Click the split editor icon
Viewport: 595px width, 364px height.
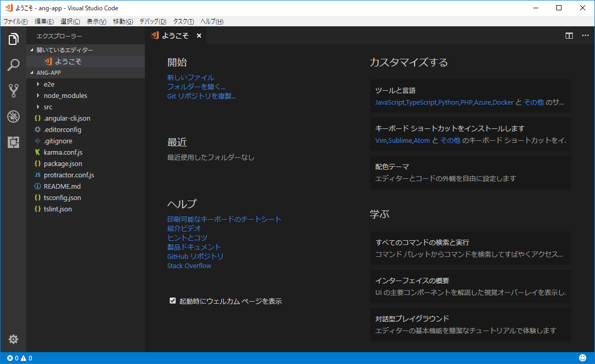click(569, 36)
